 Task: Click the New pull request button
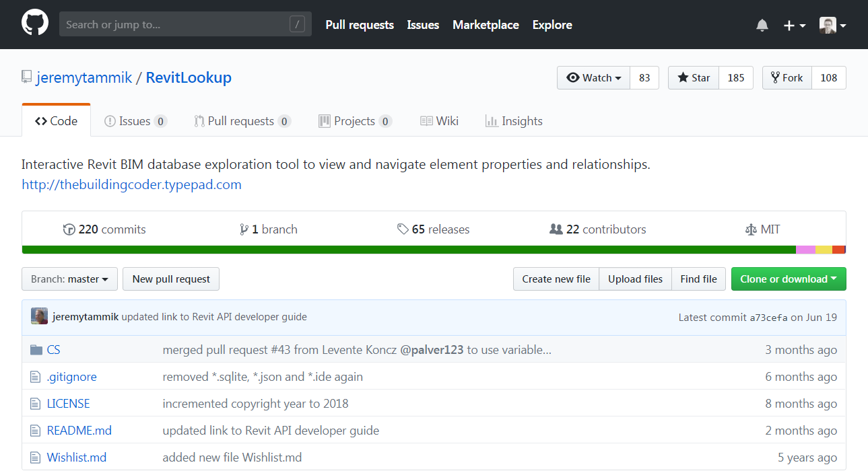(x=171, y=279)
